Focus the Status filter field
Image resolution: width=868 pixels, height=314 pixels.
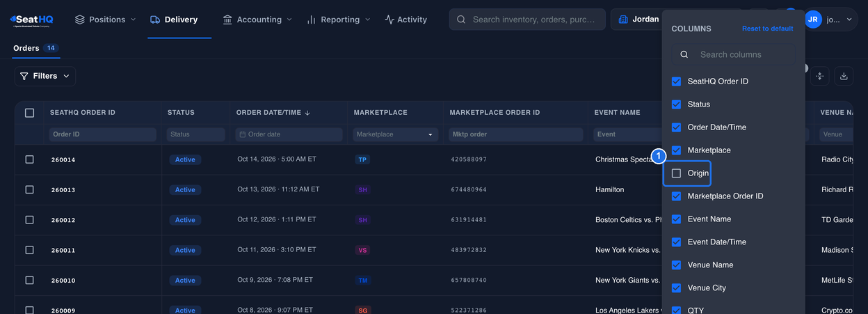point(196,134)
